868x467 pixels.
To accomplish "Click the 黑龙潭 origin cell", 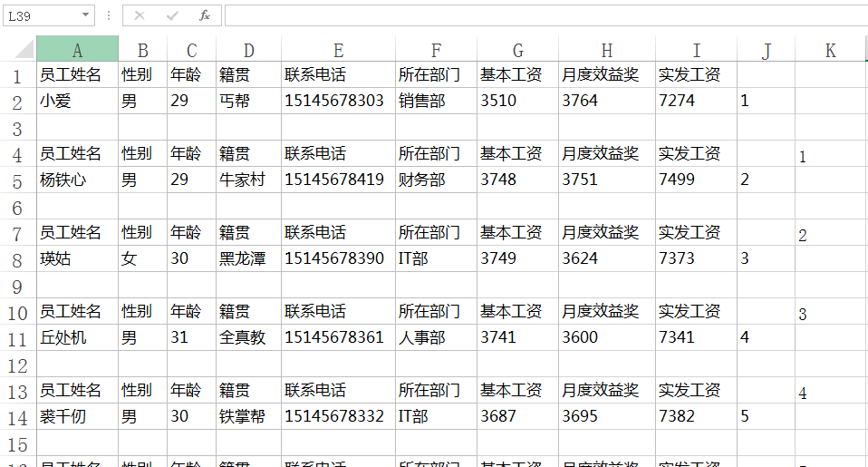I will point(248,258).
